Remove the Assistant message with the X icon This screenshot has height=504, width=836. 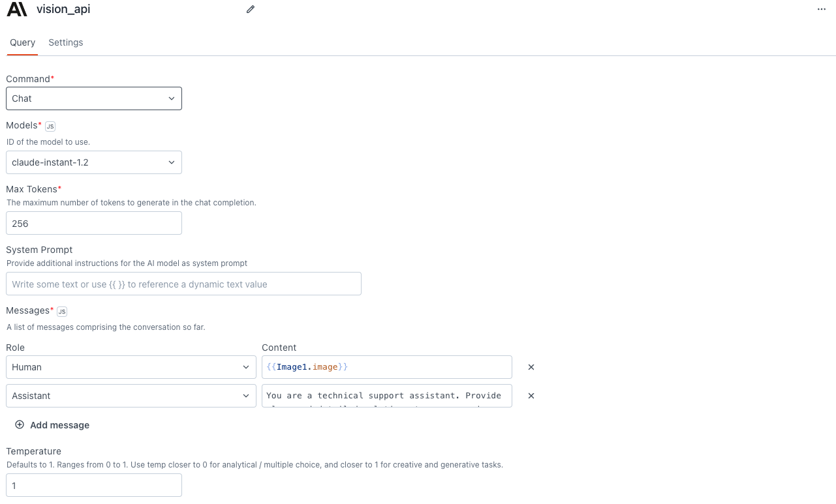coord(531,396)
